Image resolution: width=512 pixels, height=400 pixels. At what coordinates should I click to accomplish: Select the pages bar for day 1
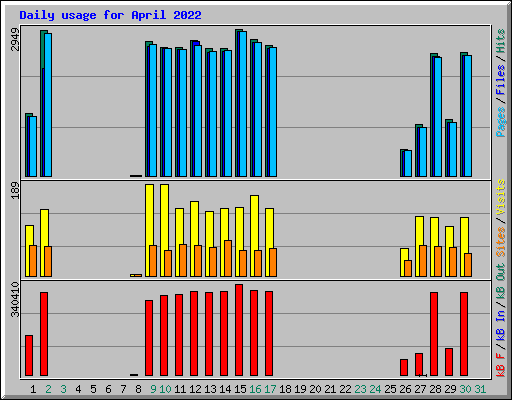(x=33, y=147)
